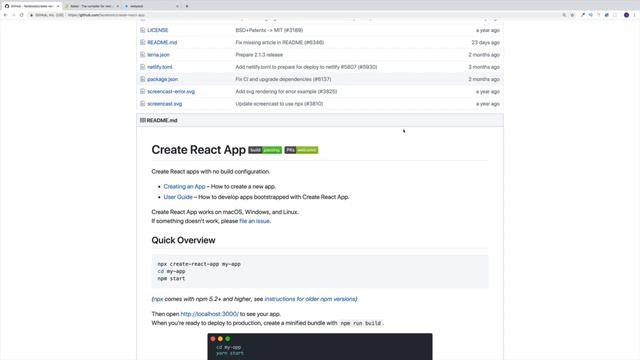Screen dimensions: 640x360
Task: Open the Chrome three-dot menu
Action: (x=634, y=15)
